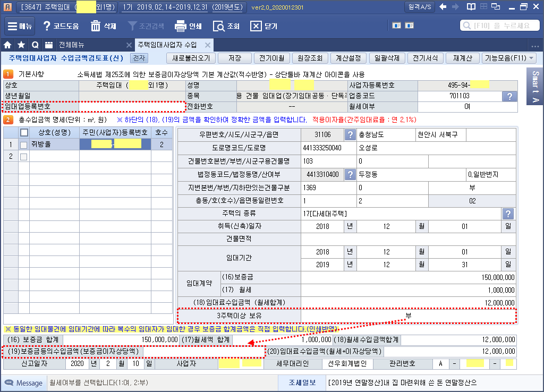Screen dimensions: 544x392
Task: Click the F10 search input field
Action: [x=500, y=25]
